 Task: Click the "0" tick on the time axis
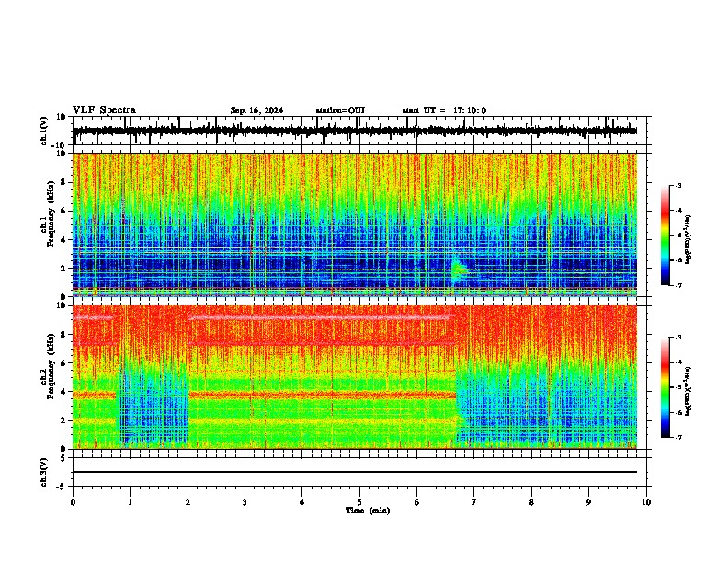tap(73, 502)
